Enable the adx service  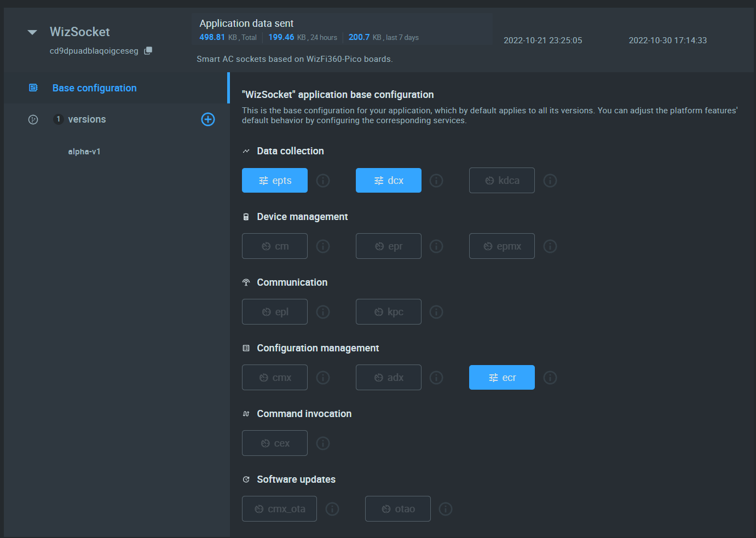coord(389,378)
